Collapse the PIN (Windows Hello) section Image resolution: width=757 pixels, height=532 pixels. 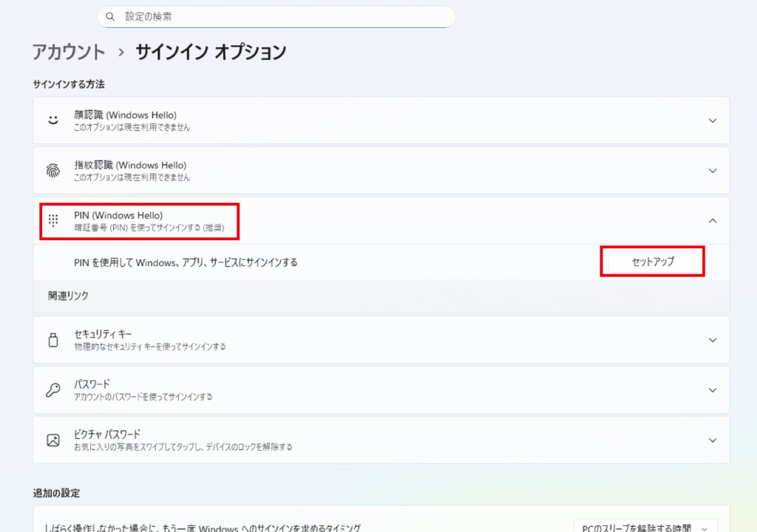point(712,220)
